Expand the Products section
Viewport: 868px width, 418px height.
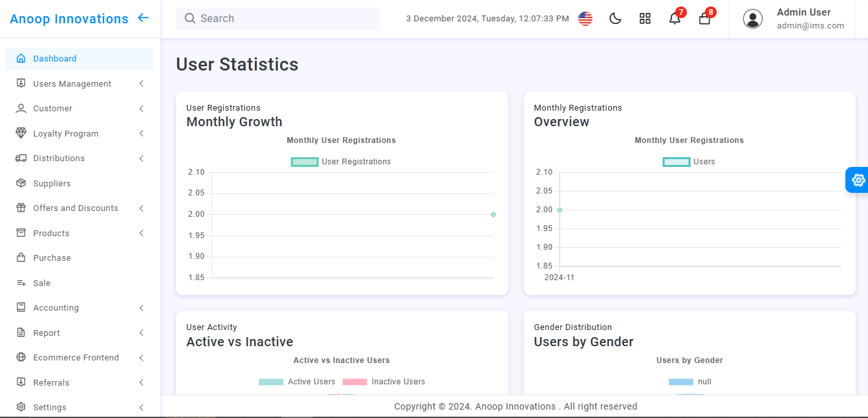click(51, 233)
